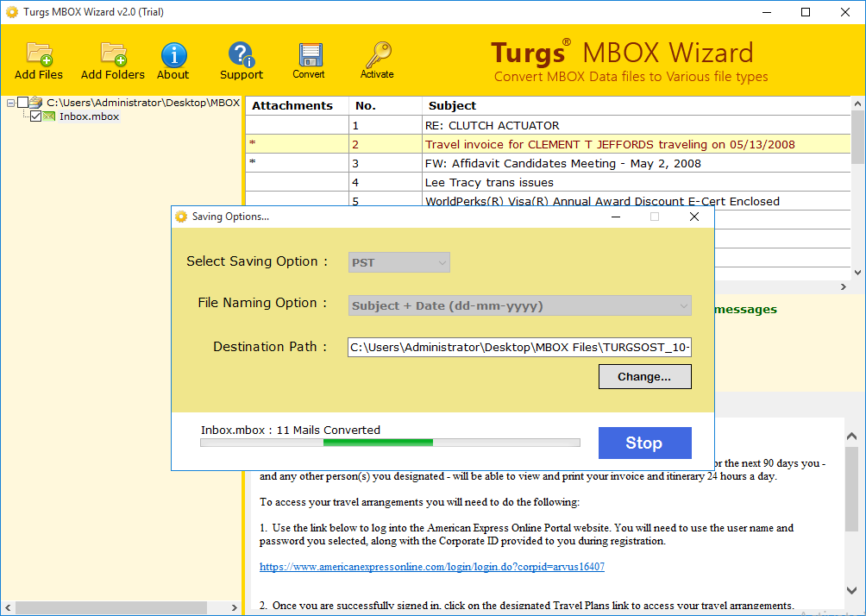The height and width of the screenshot is (616, 866).
Task: Stop the conversion with the Stop button
Action: tap(644, 443)
